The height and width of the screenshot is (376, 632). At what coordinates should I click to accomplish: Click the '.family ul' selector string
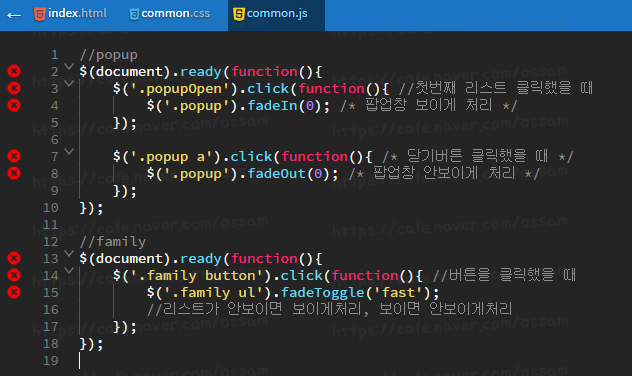point(214,293)
